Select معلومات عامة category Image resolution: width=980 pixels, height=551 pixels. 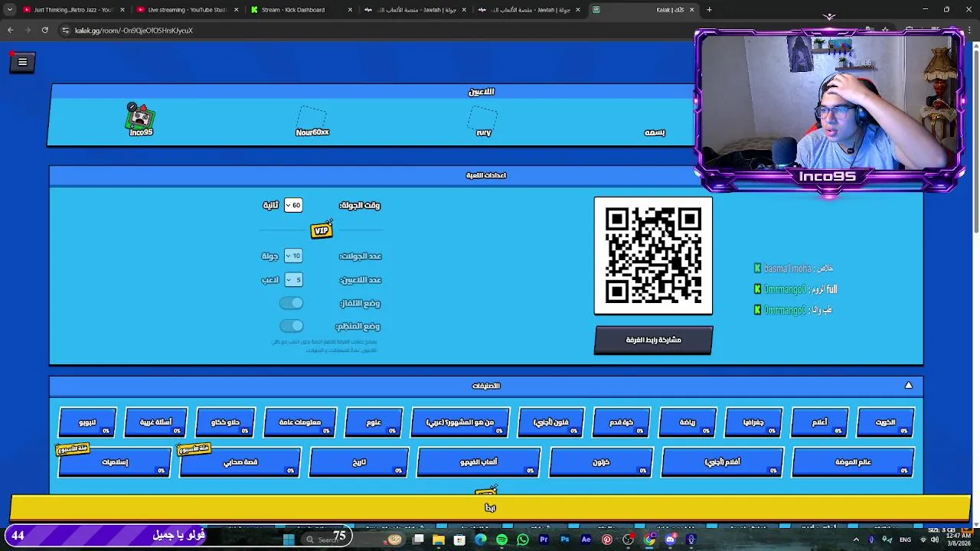point(300,422)
